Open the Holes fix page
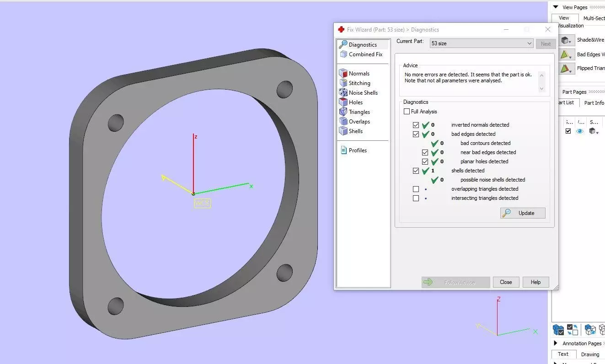Screen dimensions: 605x364 (x=351, y=102)
